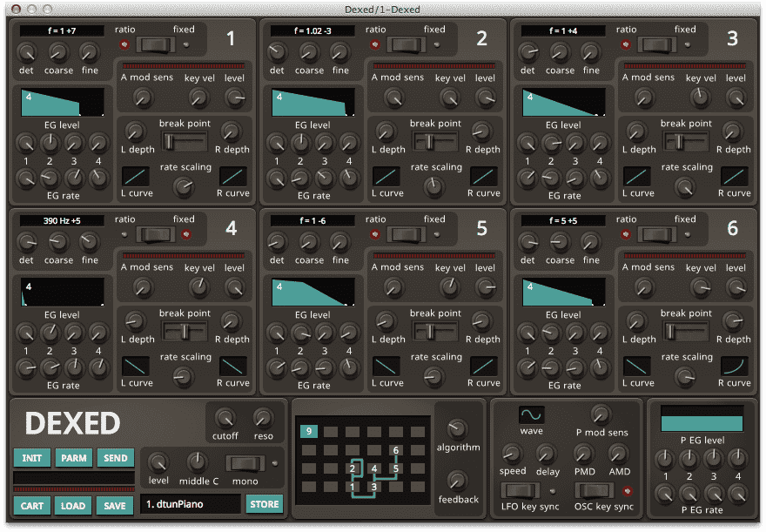Cycle operator 4 L curve icon
This screenshot has height=532, width=766.
click(x=136, y=367)
